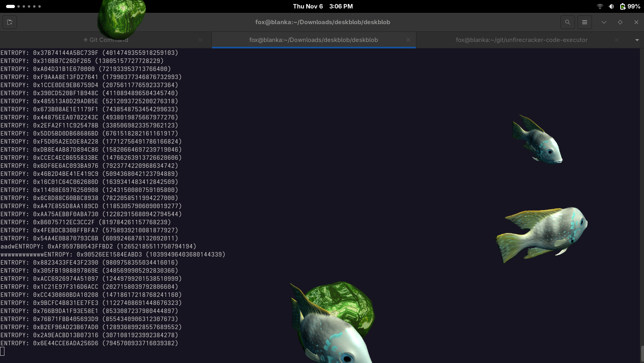Maximize window using the diamond icon

pos(620,22)
